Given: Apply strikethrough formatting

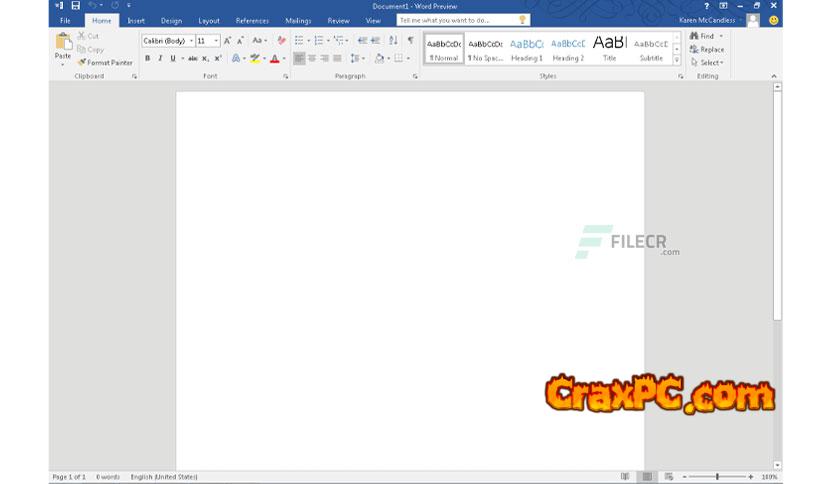Looking at the screenshot, I should [192, 58].
